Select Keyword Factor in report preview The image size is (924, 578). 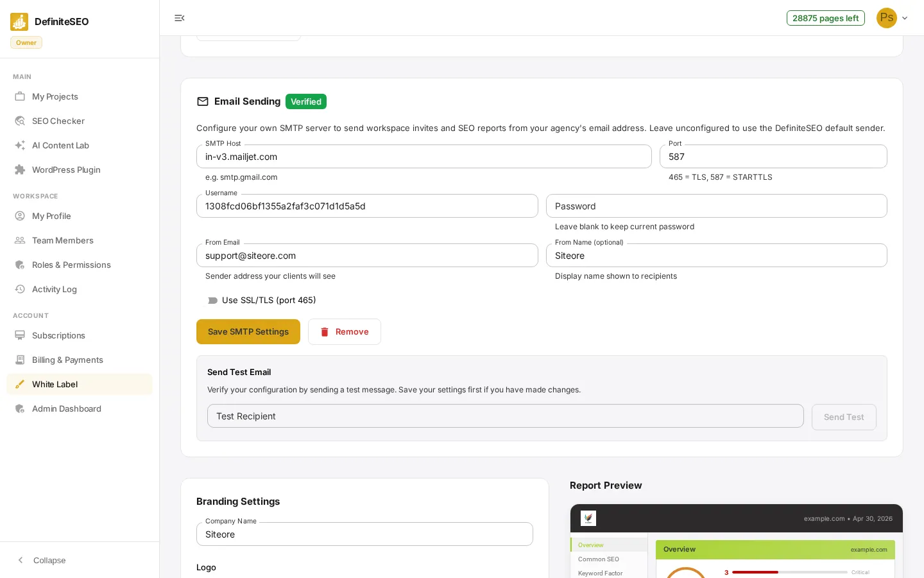tap(609, 573)
